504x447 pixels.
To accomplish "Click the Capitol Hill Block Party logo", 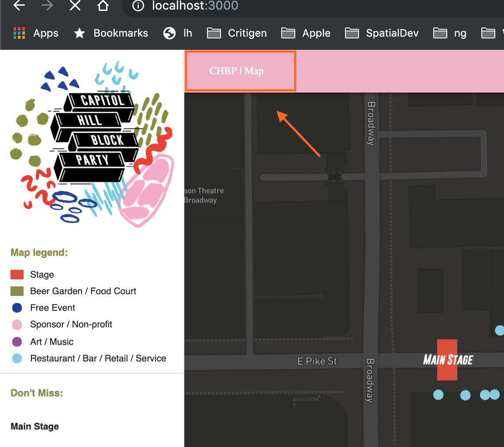I will (92, 144).
